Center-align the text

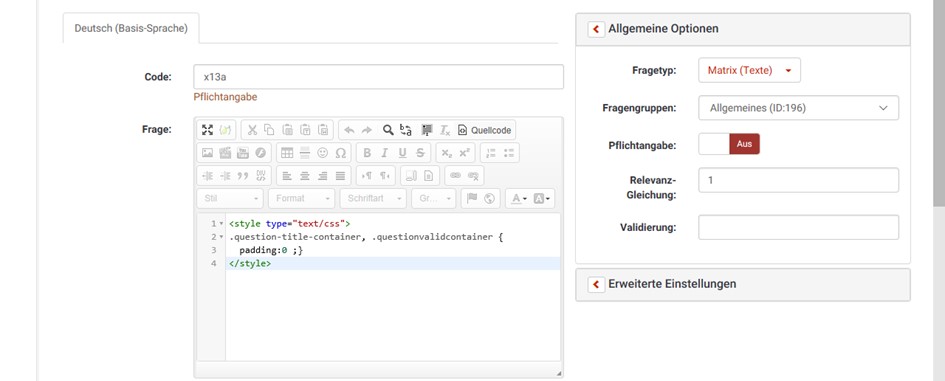305,175
